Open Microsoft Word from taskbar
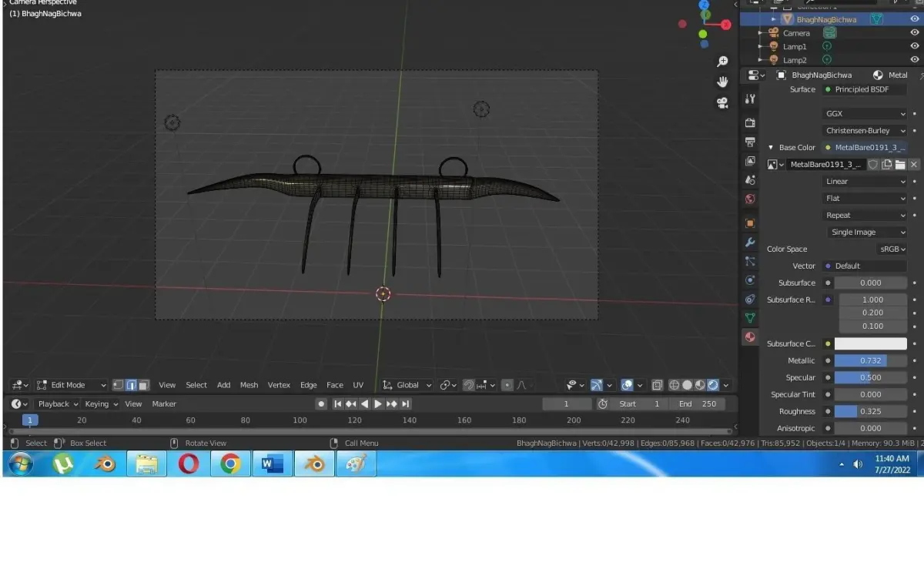 pyautogui.click(x=273, y=464)
